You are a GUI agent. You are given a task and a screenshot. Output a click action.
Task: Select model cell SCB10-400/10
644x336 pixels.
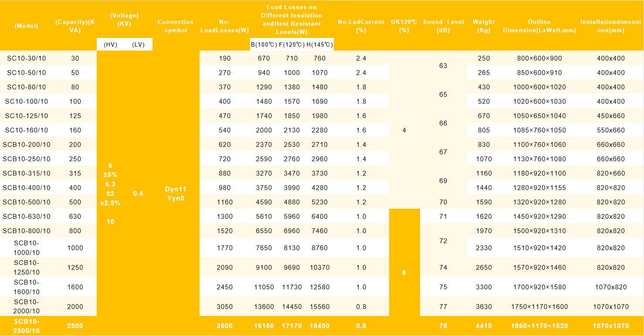point(26,188)
